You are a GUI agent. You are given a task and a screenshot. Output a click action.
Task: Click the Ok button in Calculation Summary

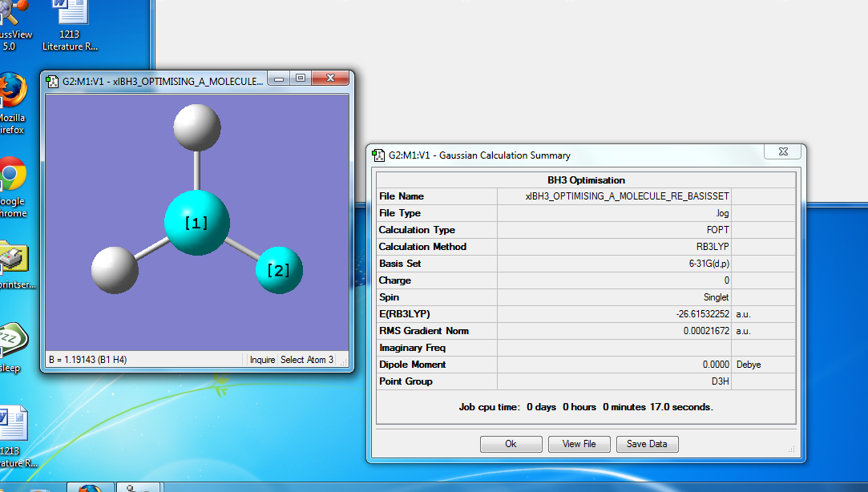(x=511, y=444)
